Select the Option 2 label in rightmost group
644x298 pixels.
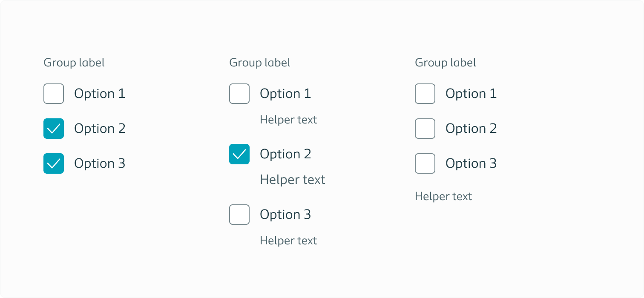[x=471, y=128]
